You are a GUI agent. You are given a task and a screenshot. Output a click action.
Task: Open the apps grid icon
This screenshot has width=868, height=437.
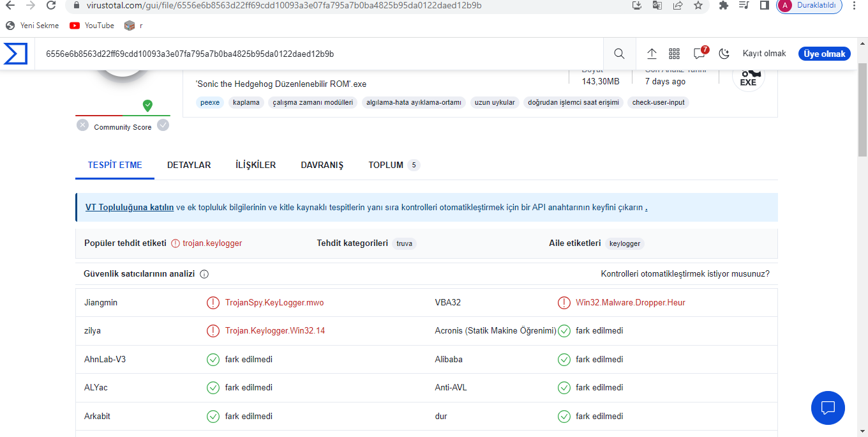click(x=674, y=54)
